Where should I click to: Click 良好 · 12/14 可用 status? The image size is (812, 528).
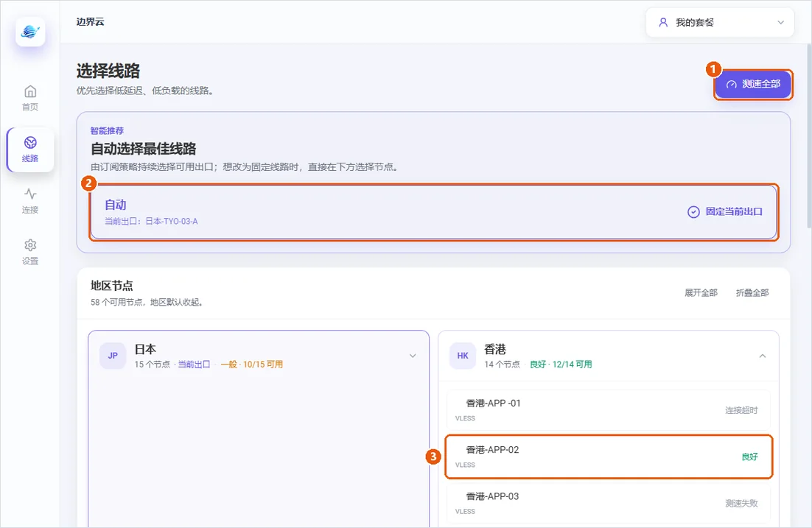[561, 365]
